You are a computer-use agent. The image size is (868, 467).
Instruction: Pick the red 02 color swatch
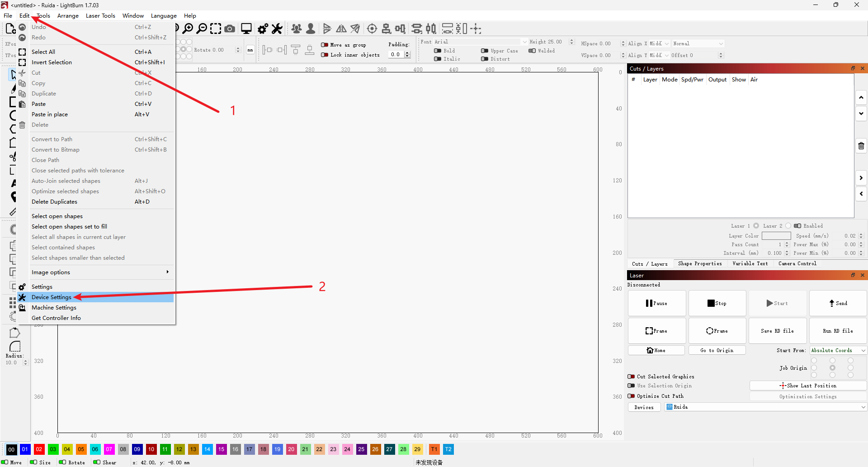(x=39, y=449)
